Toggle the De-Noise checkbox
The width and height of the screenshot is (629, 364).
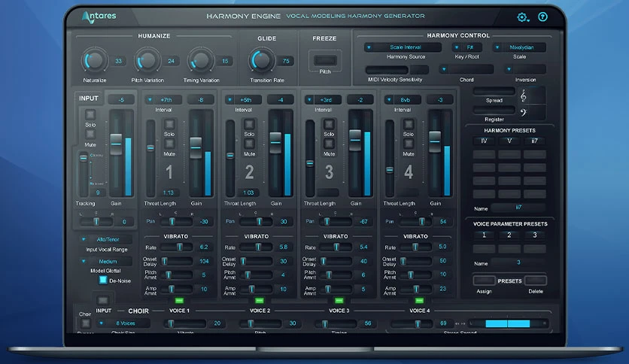click(103, 280)
